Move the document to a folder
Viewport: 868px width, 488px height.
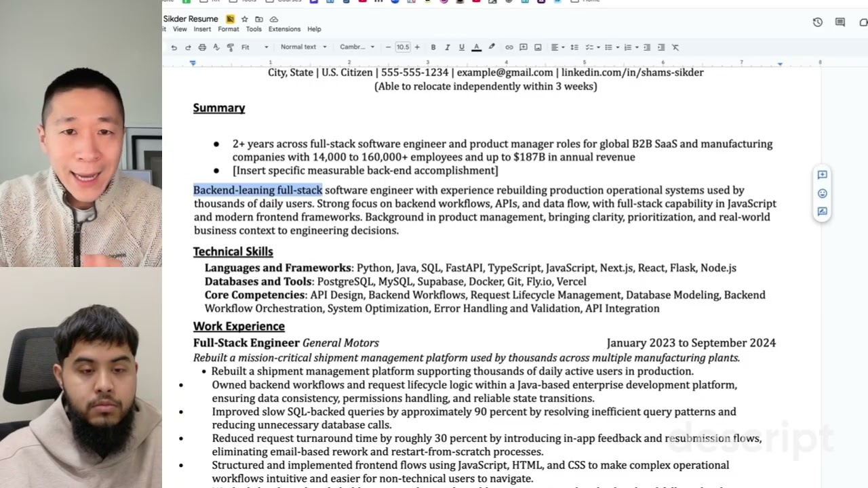[x=259, y=19]
